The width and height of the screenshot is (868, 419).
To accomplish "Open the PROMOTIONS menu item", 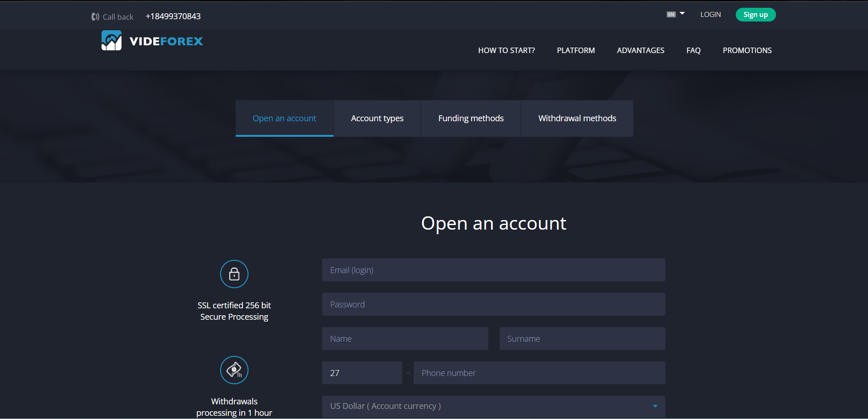I will [747, 50].
